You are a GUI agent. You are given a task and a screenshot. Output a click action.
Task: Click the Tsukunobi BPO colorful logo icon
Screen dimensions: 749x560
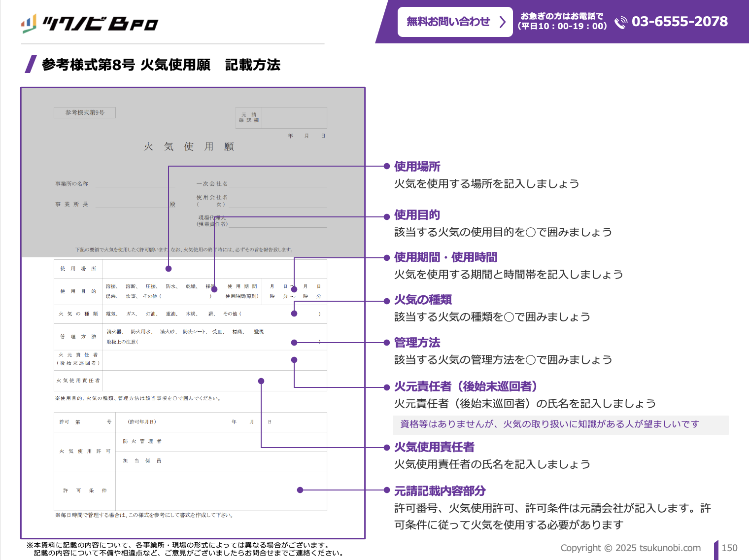(29, 23)
